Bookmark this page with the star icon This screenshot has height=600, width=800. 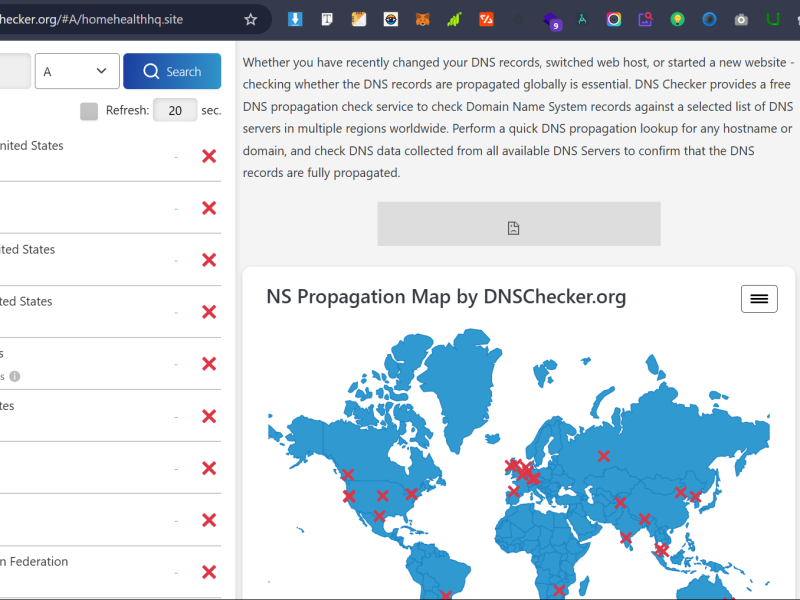(250, 19)
